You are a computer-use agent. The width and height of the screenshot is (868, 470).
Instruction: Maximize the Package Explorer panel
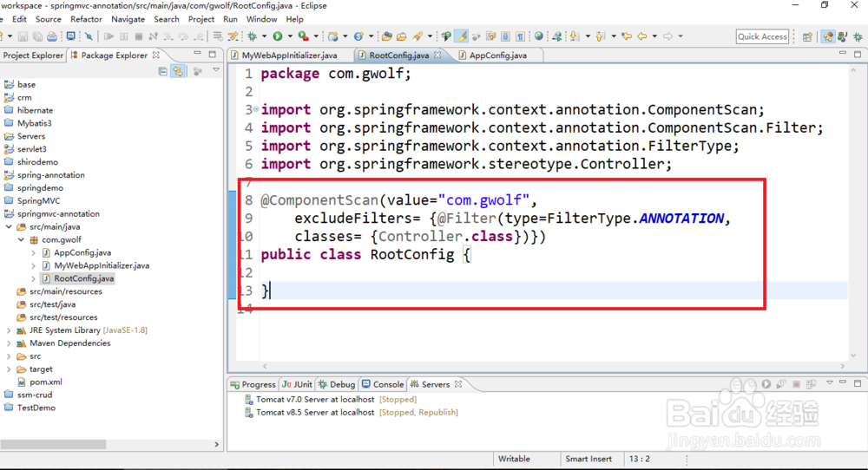[x=213, y=54]
